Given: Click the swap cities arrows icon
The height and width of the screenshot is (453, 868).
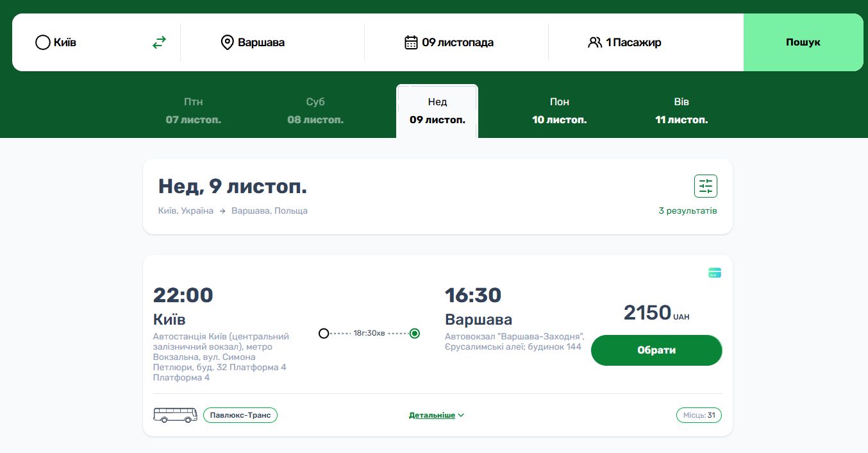Looking at the screenshot, I should click(x=159, y=42).
